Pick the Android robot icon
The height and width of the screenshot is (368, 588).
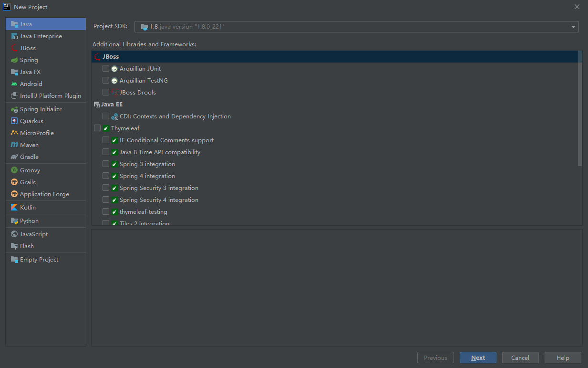[x=14, y=84]
